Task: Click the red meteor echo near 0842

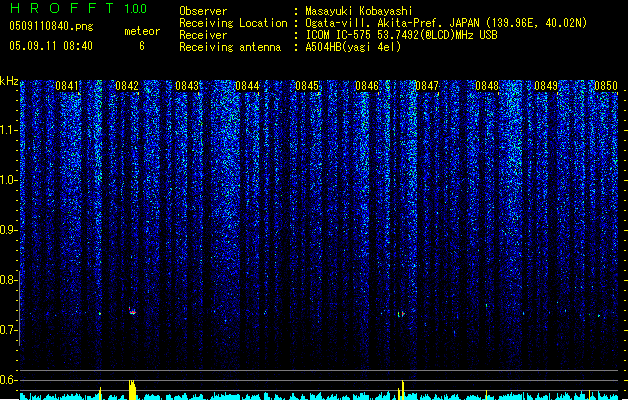Action: click(x=132, y=311)
